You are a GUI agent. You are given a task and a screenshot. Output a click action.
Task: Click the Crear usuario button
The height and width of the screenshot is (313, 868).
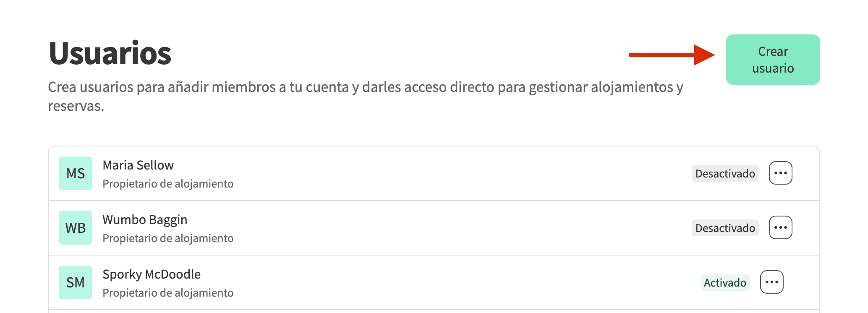[x=773, y=60]
